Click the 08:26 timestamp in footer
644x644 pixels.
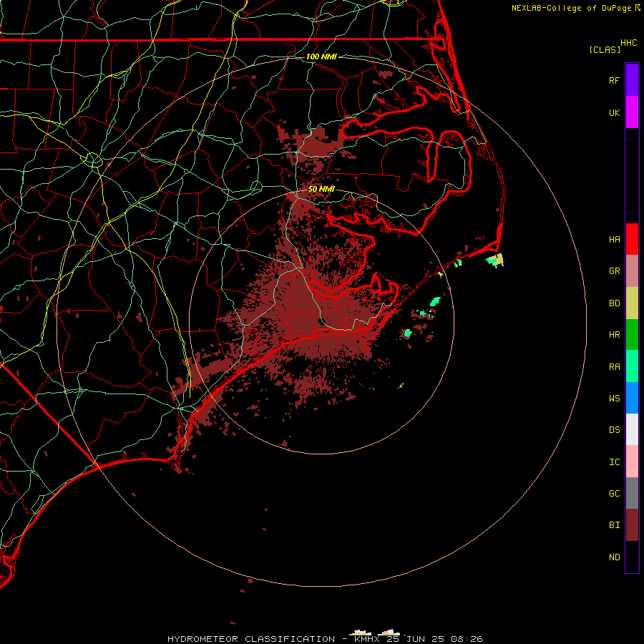tap(466, 639)
